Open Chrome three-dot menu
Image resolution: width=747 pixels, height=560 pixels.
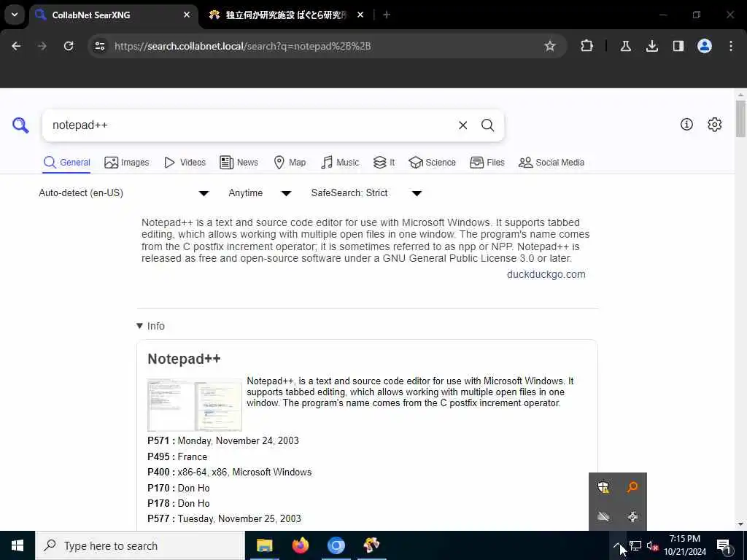tap(730, 46)
